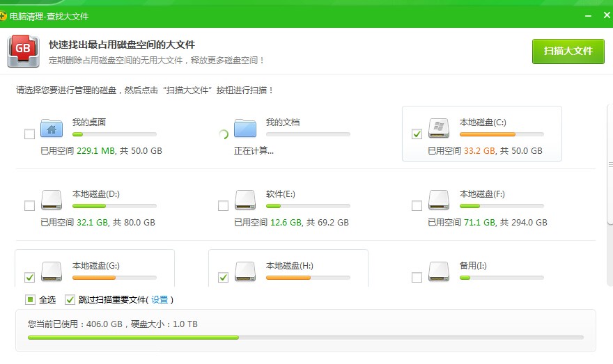Click the 本地磁盘(C:) label

pyautogui.click(x=483, y=122)
